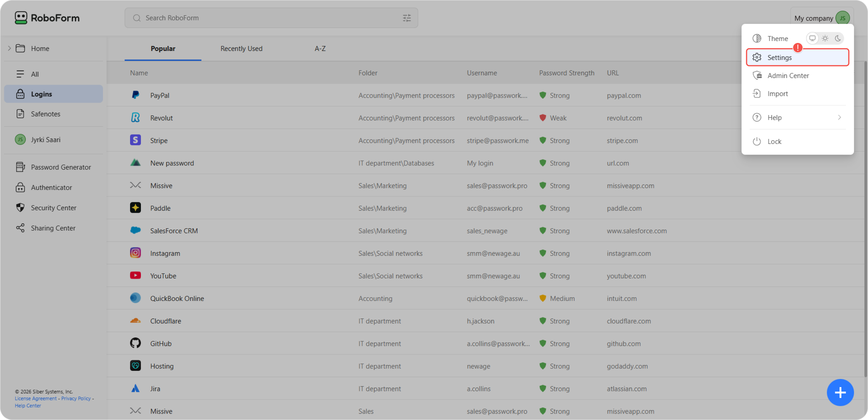The height and width of the screenshot is (420, 868).
Task: Click the Weak strength for Revolut
Action: click(552, 118)
